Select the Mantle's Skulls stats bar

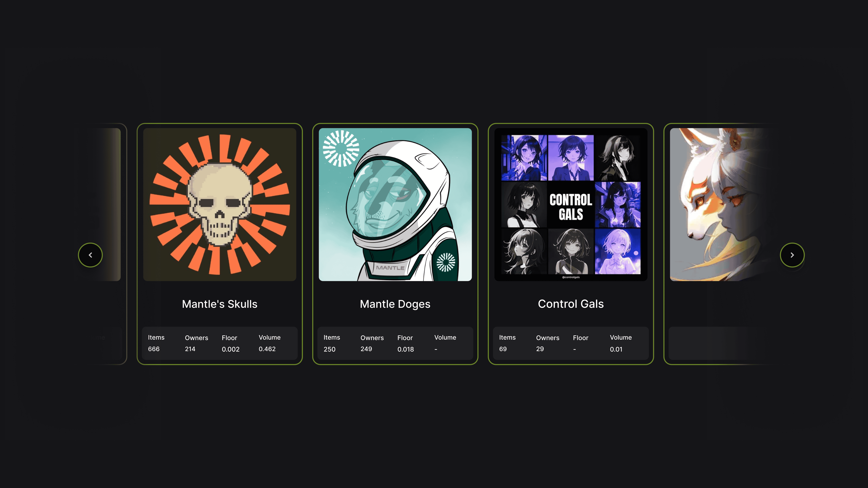[x=220, y=343]
